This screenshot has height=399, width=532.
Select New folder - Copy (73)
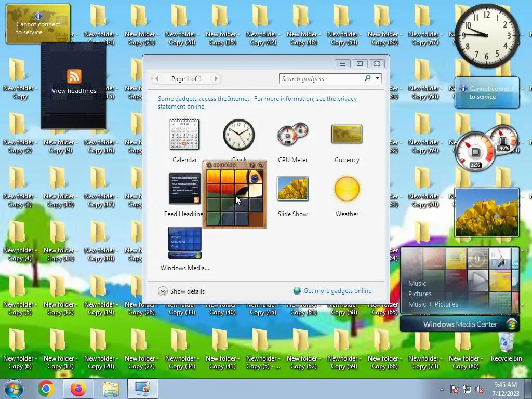pos(425,349)
